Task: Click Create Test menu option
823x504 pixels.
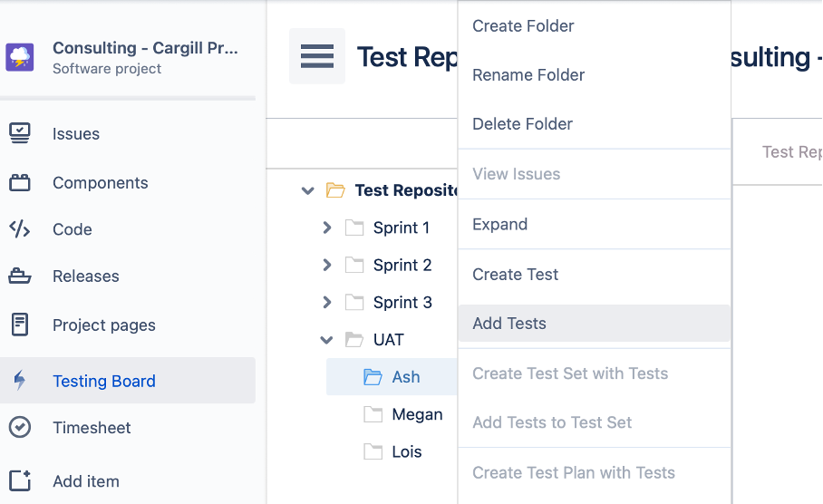Action: click(x=515, y=275)
